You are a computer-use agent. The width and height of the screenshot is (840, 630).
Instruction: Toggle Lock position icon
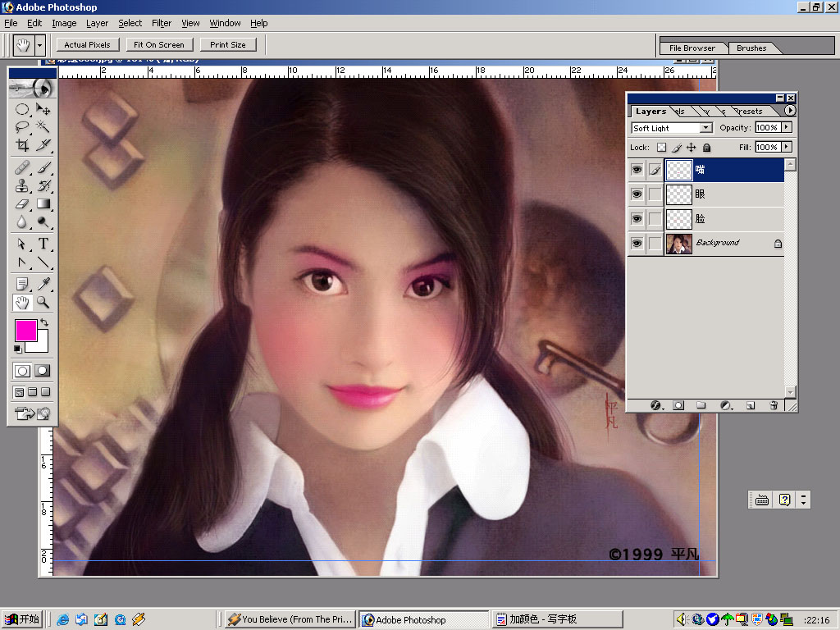(692, 148)
